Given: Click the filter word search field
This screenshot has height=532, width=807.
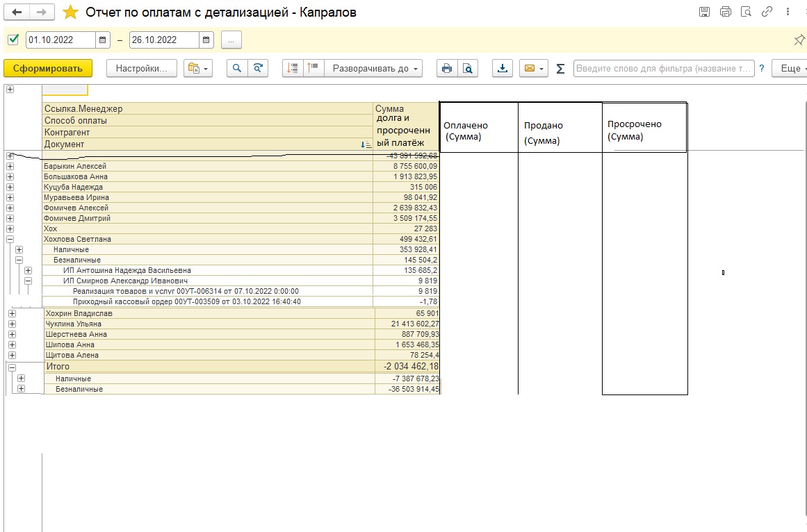Looking at the screenshot, I should 663,69.
